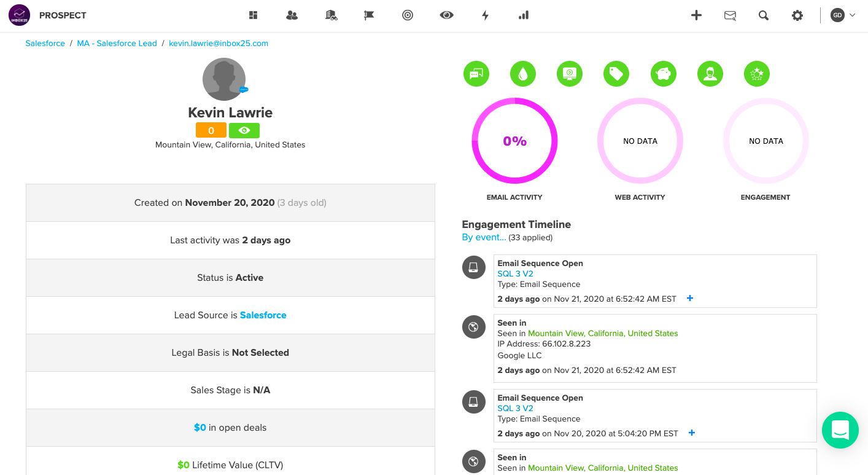The width and height of the screenshot is (868, 475).
Task: Click Mountain View link with IP 66.102.8.223
Action: 603,334
